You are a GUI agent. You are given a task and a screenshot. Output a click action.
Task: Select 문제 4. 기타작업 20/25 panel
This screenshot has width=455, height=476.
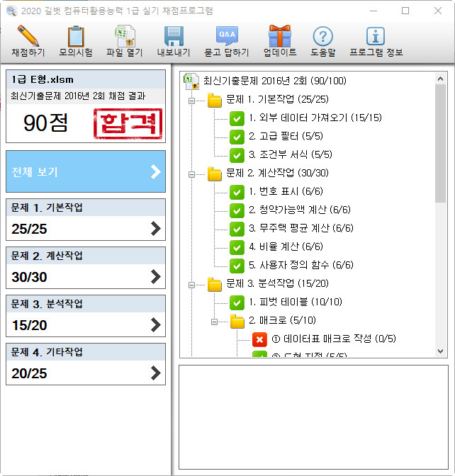pyautogui.click(x=86, y=364)
